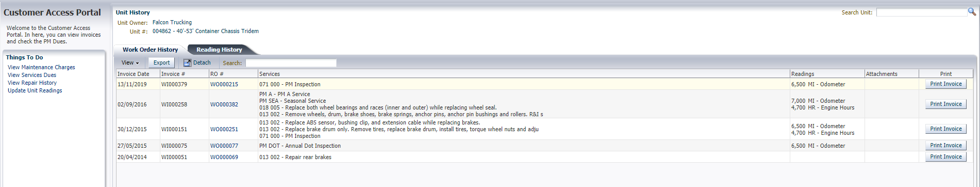Open View Maintenance Charges link
The height and width of the screenshot is (187, 980).
[x=41, y=67]
